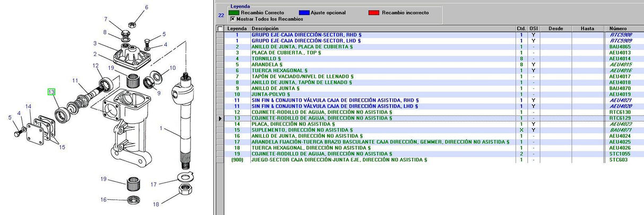Select callout 18 for the hexagonal nut
The image size is (644, 215).
(x=156, y=204)
